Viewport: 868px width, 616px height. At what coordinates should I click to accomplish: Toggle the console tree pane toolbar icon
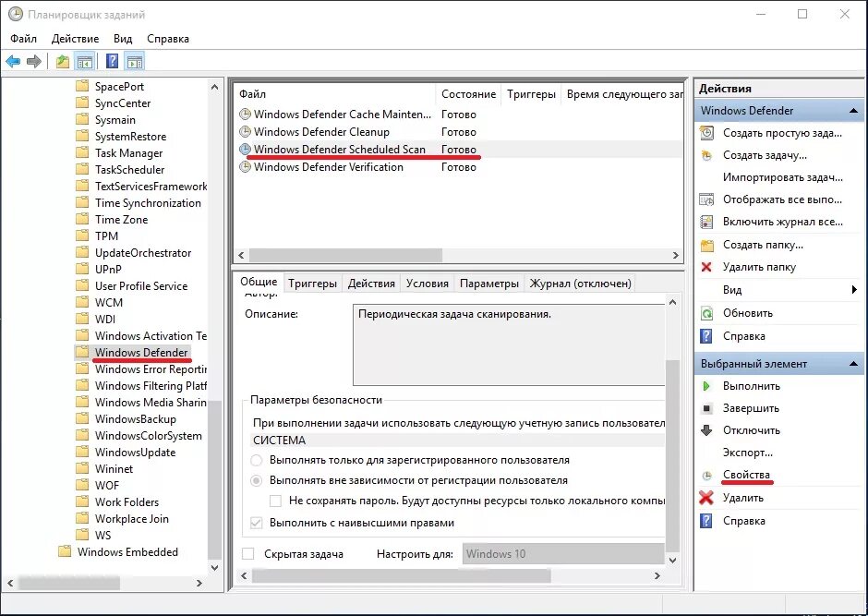(85, 62)
